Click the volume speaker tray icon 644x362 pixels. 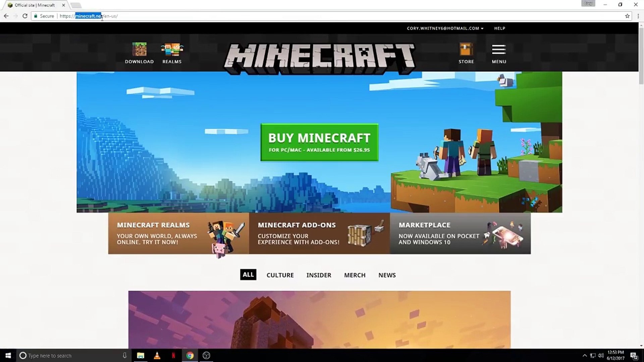pyautogui.click(x=601, y=356)
